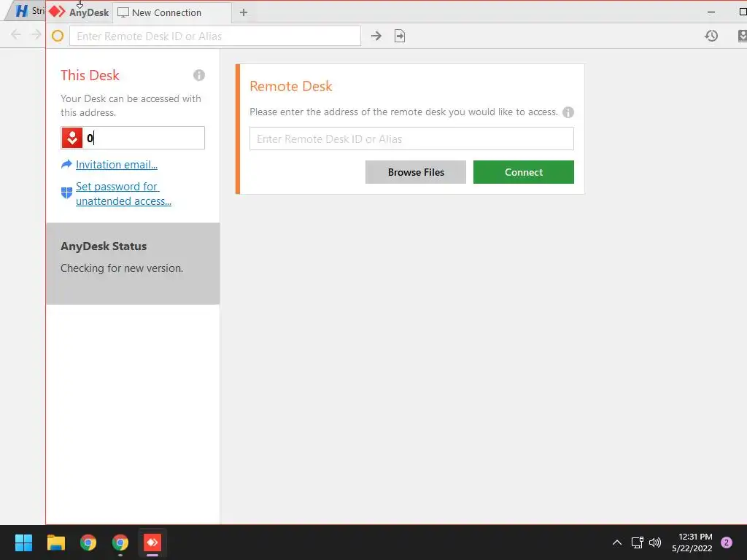This screenshot has height=560, width=747.
Task: Switch to the New Connection tab
Action: (x=172, y=13)
